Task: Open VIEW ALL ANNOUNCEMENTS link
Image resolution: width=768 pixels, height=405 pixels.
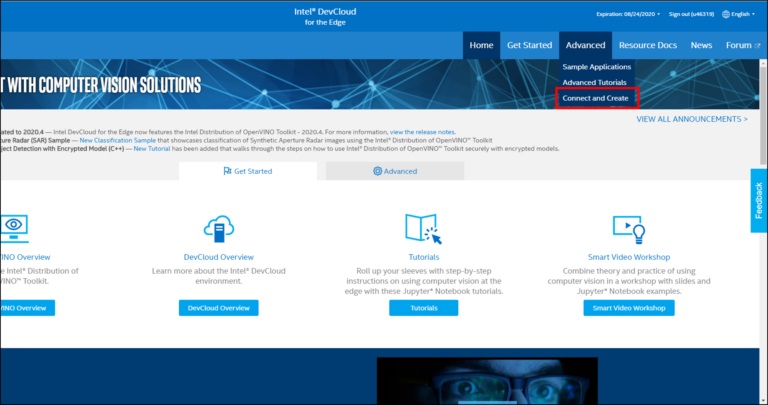Action: tap(692, 119)
